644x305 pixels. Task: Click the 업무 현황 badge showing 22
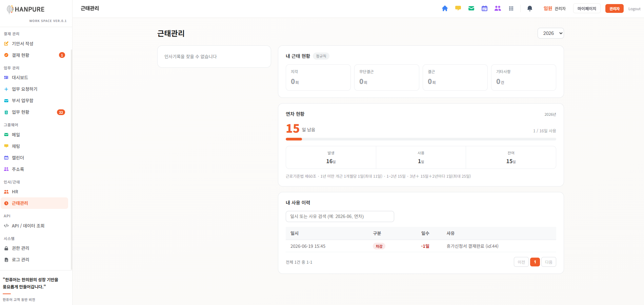click(61, 112)
